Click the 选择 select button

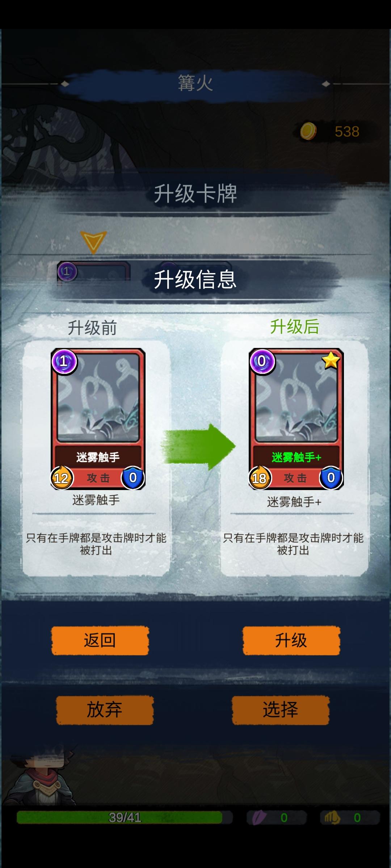coord(281,710)
